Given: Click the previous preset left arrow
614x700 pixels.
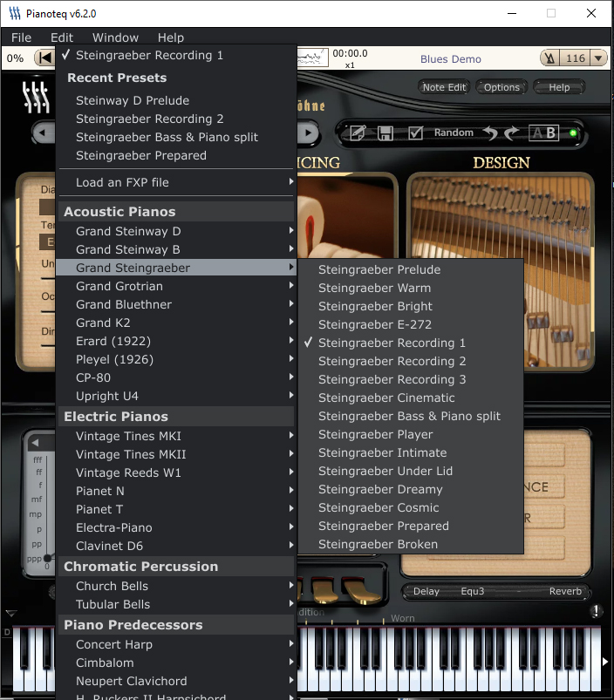Looking at the screenshot, I should [43, 133].
